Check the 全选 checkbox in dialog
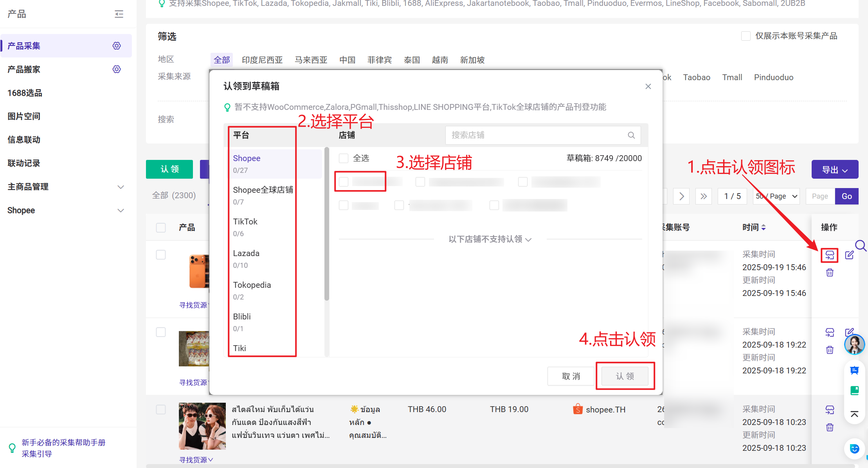 click(x=344, y=158)
